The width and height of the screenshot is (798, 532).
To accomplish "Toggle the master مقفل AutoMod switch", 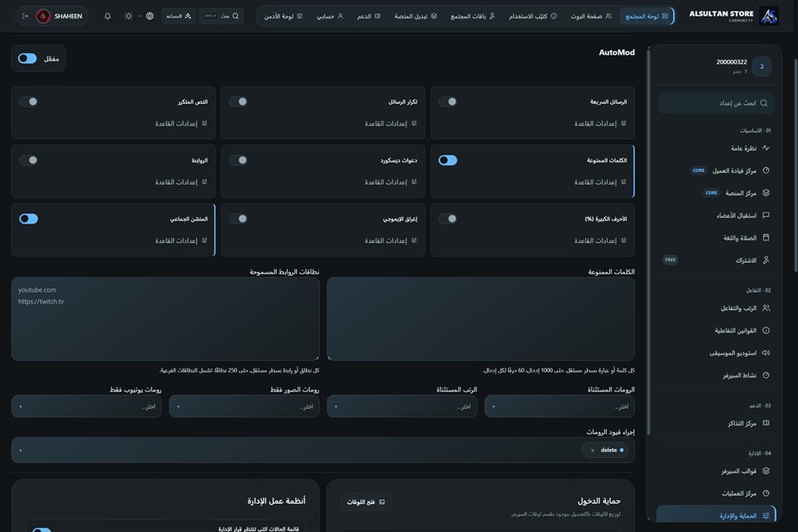I will [x=27, y=58].
